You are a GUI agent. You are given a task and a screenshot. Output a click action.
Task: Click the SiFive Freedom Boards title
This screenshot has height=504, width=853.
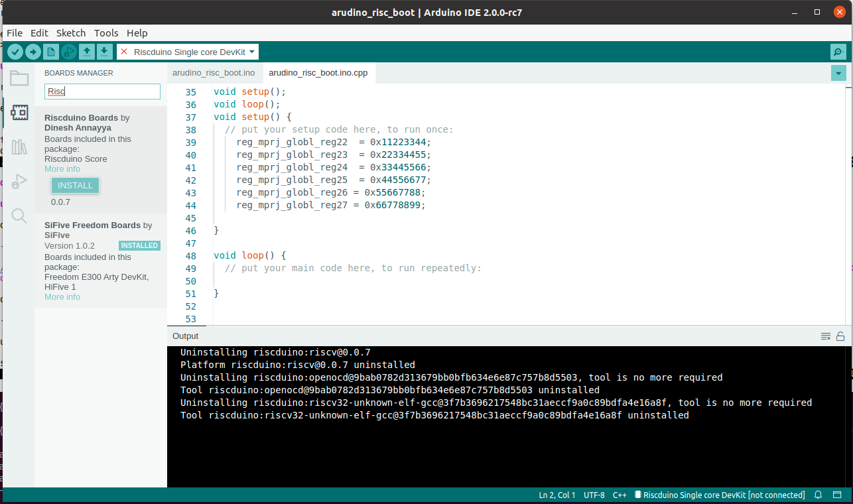click(92, 225)
